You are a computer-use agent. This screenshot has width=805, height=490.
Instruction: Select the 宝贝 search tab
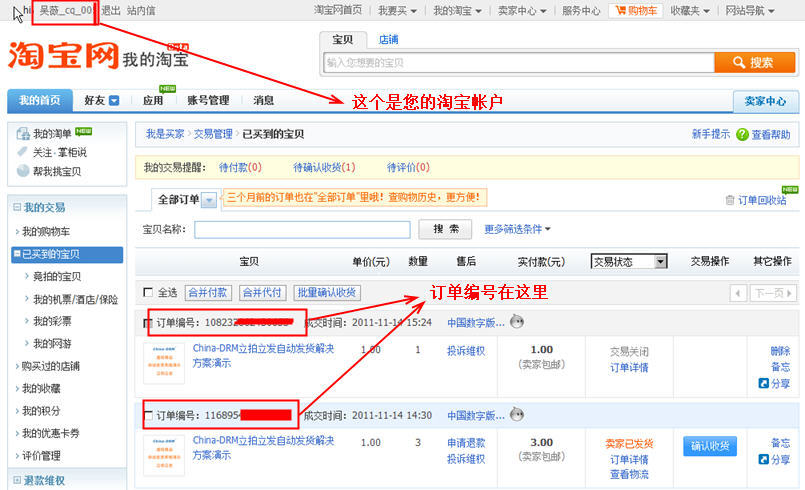click(x=342, y=40)
